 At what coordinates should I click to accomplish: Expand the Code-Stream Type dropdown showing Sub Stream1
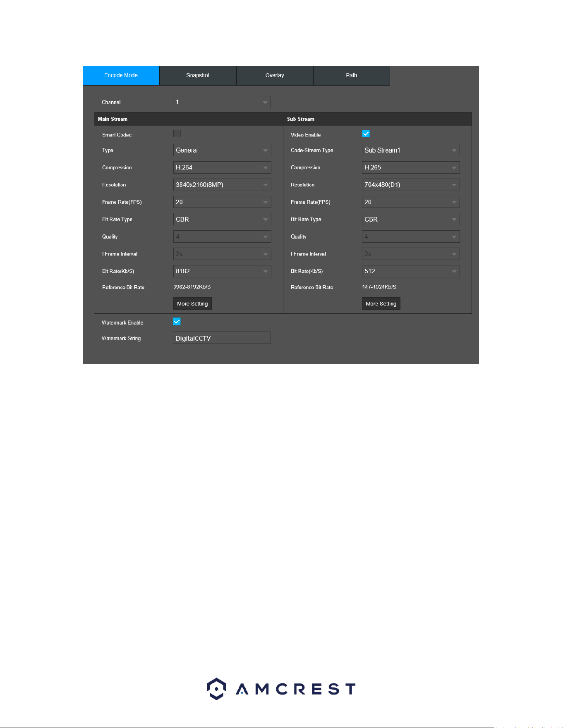click(411, 150)
